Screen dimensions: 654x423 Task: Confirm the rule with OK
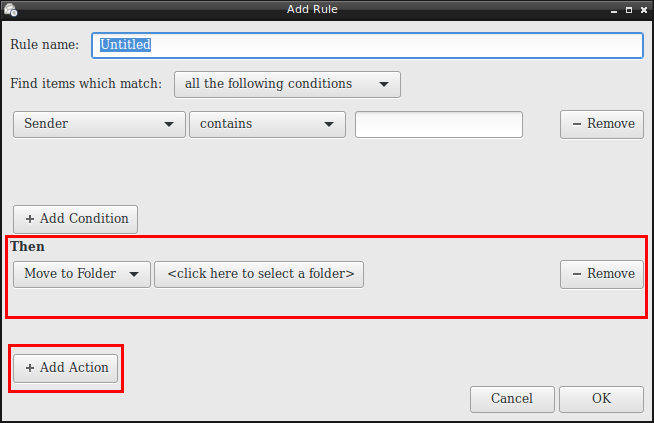[x=601, y=399]
